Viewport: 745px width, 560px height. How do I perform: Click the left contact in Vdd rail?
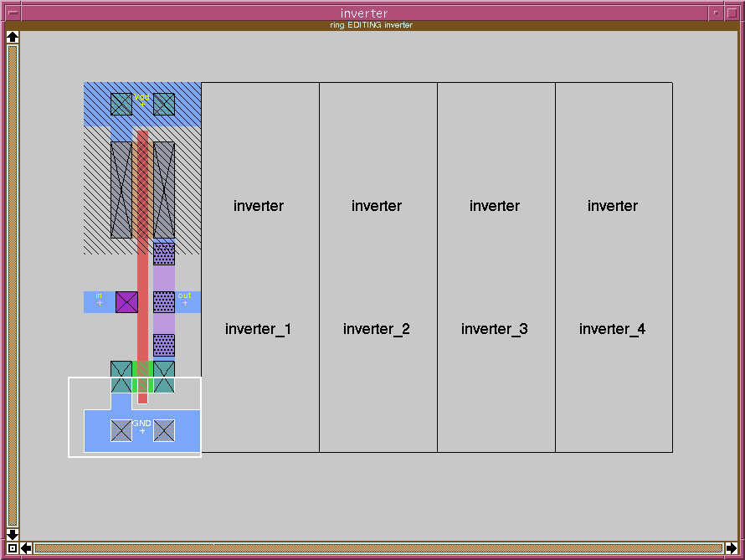tap(121, 104)
